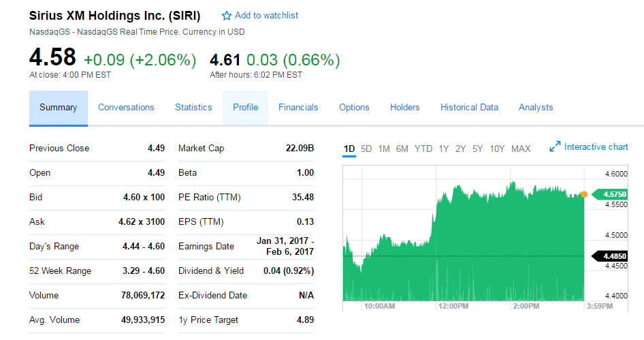This screenshot has height=340, width=644.
Task: Select the 5D chart range
Action: point(366,149)
